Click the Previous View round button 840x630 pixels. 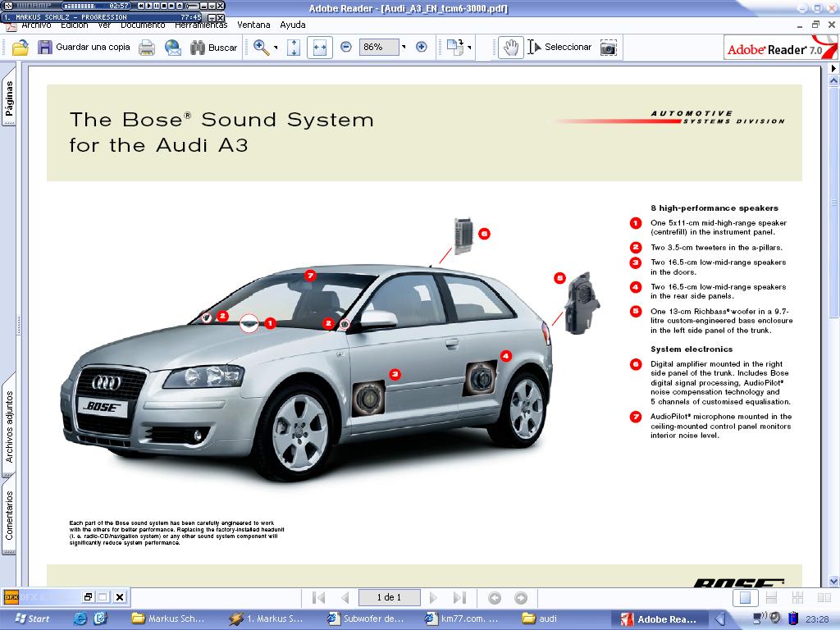(x=495, y=597)
